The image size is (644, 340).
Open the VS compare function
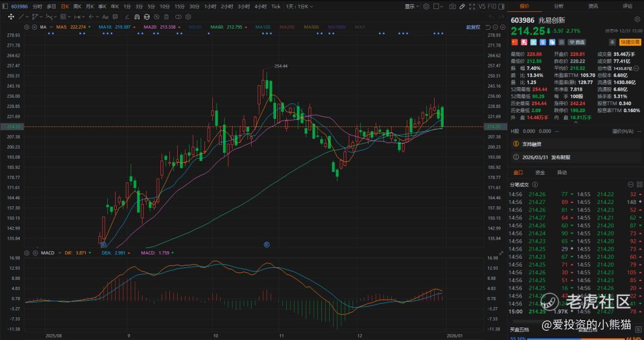pos(482,7)
